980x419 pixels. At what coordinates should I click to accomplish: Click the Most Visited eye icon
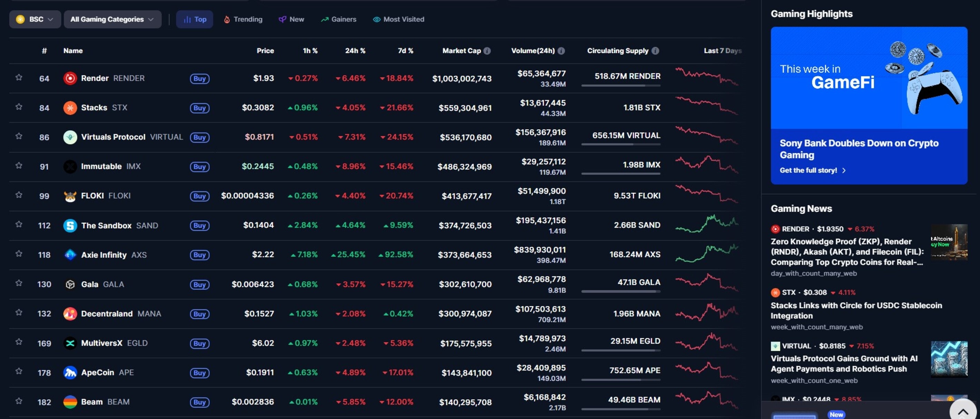(x=376, y=19)
